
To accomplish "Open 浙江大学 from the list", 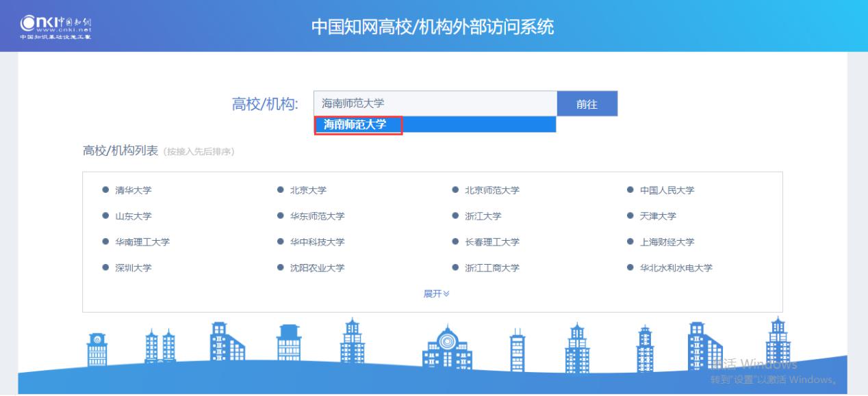I will [x=483, y=216].
